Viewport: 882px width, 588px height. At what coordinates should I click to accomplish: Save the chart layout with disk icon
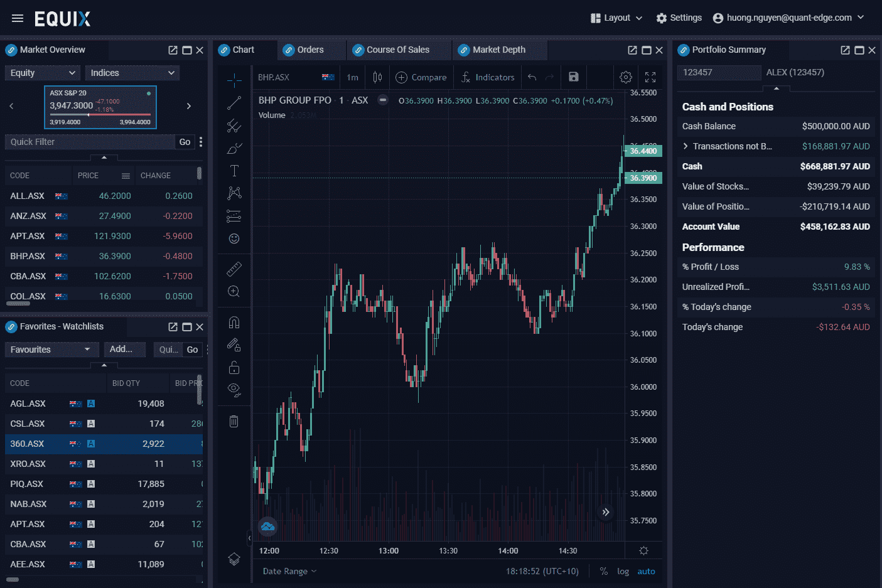(573, 77)
